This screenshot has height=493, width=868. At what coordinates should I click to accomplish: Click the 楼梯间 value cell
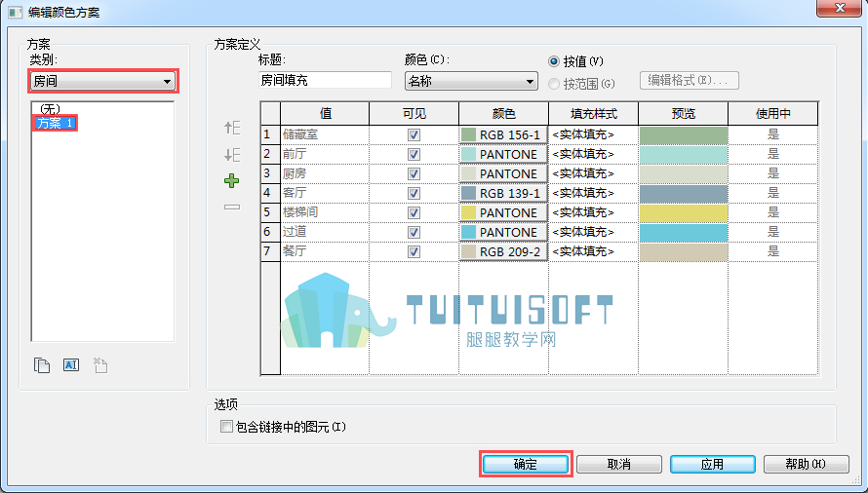tap(325, 212)
